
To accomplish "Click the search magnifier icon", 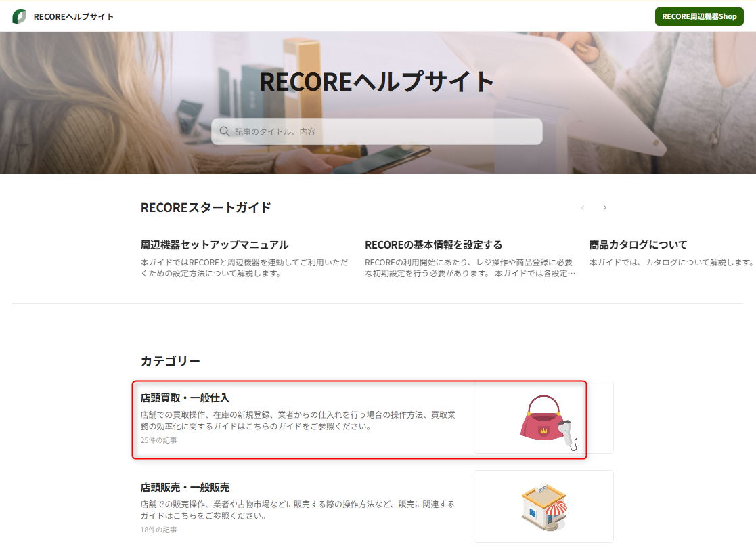I will (x=224, y=131).
